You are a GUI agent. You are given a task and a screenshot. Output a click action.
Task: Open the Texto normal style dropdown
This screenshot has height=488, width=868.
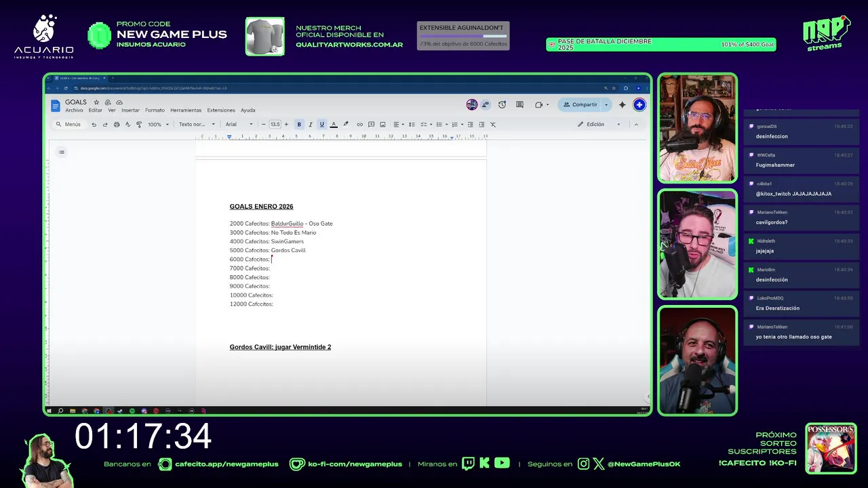tap(197, 125)
